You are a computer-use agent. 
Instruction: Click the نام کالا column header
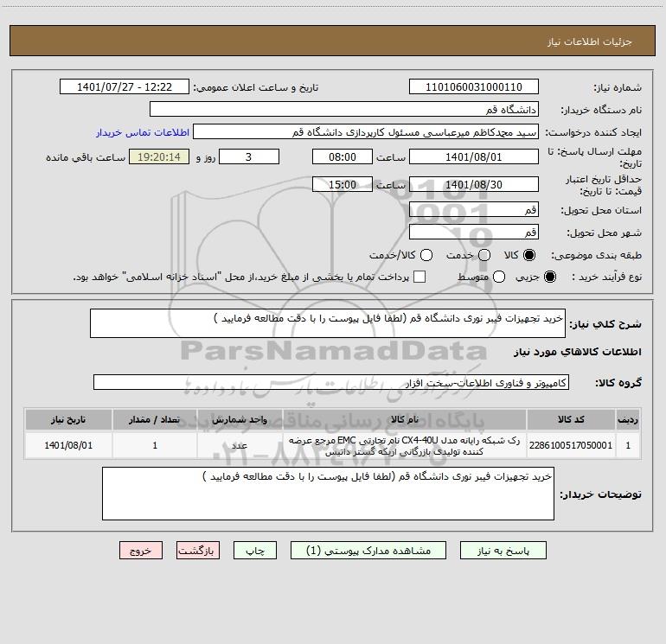[405, 419]
